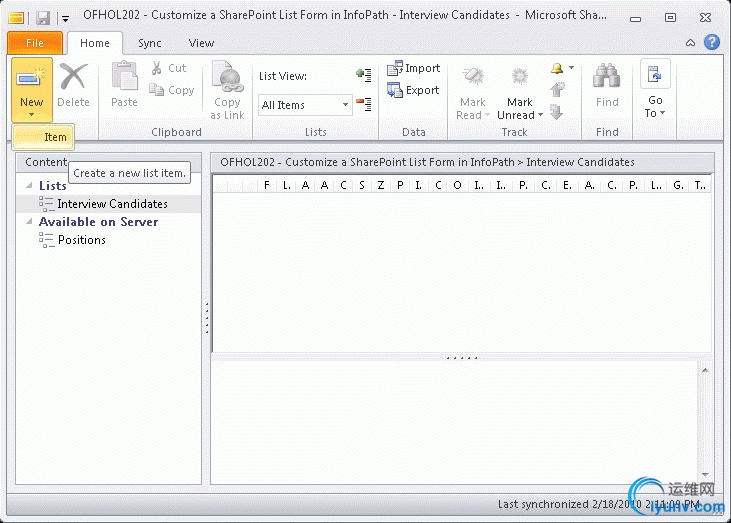Click the Content pane header
Screen dimensions: 731x523
[108, 162]
